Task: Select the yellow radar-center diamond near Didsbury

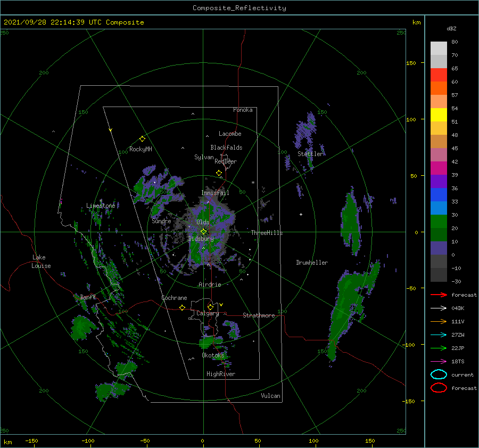Action: pos(203,232)
